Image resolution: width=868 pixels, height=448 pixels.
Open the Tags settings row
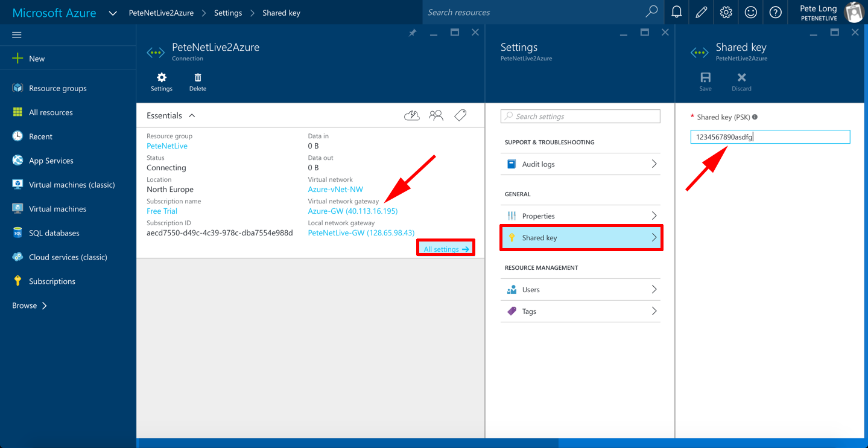click(x=580, y=312)
